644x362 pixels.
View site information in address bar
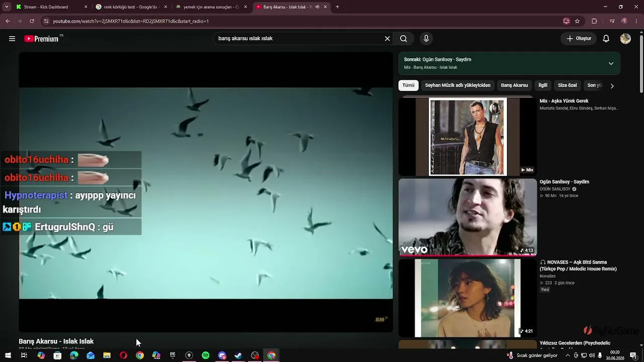coord(46,21)
